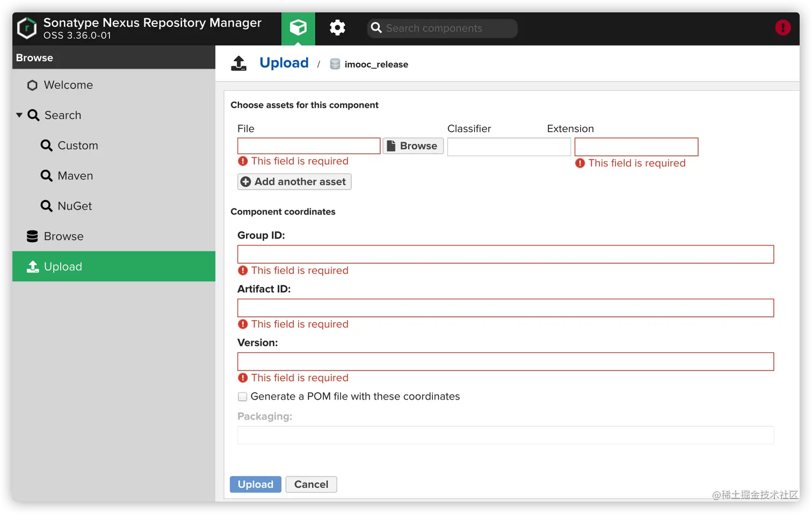Open server administration via the gear icon
Image resolution: width=812 pixels, height=514 pixels.
click(337, 28)
